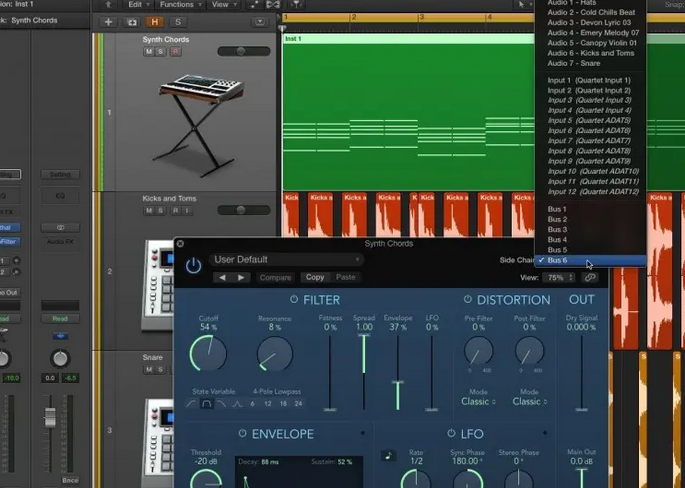Select Input 1 (Quartet Input 1)
This screenshot has height=488, width=685.
pos(591,80)
